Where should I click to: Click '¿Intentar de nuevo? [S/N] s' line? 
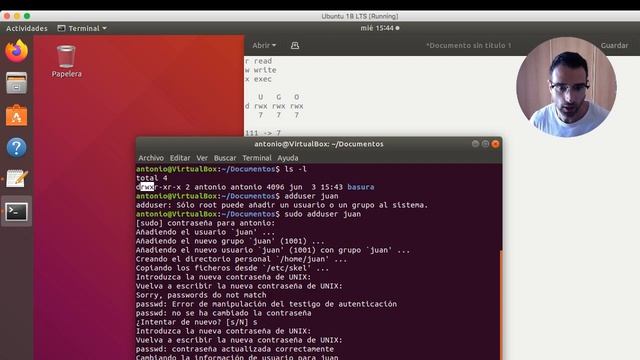tap(197, 322)
